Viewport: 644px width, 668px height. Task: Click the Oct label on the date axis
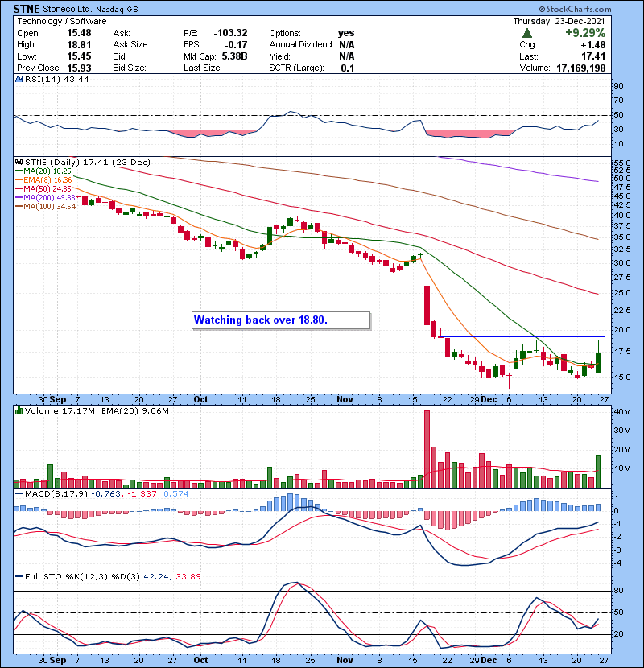pyautogui.click(x=200, y=398)
